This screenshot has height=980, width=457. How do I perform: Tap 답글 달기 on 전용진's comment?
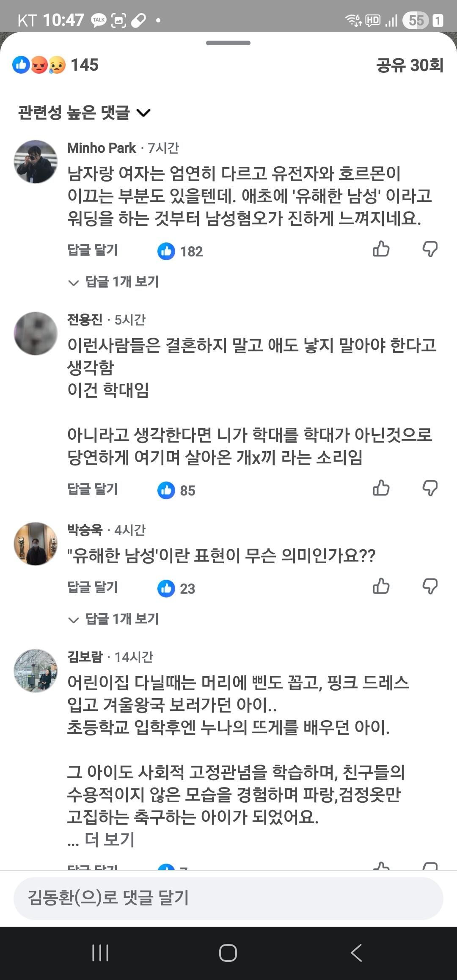click(x=93, y=489)
